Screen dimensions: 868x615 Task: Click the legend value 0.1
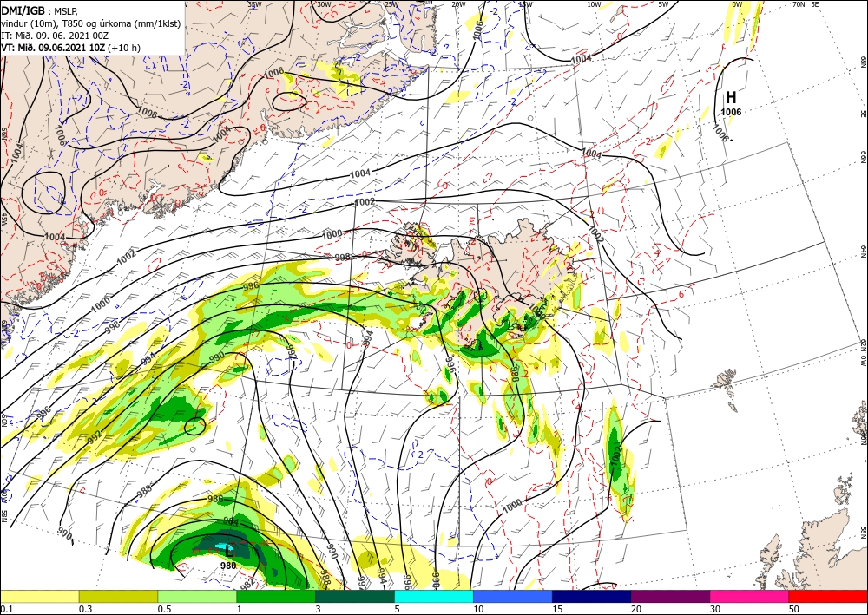pyautogui.click(x=5, y=608)
